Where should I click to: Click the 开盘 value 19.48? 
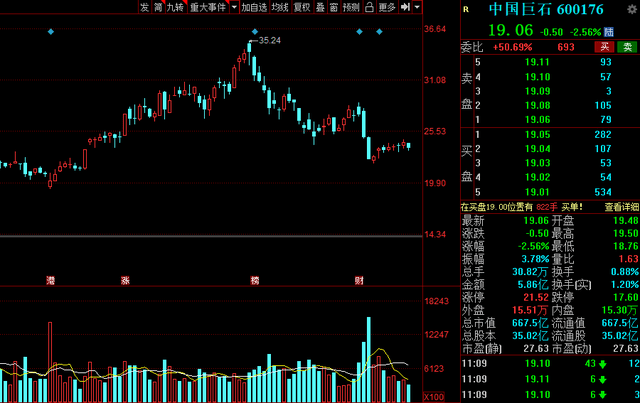[626, 221]
